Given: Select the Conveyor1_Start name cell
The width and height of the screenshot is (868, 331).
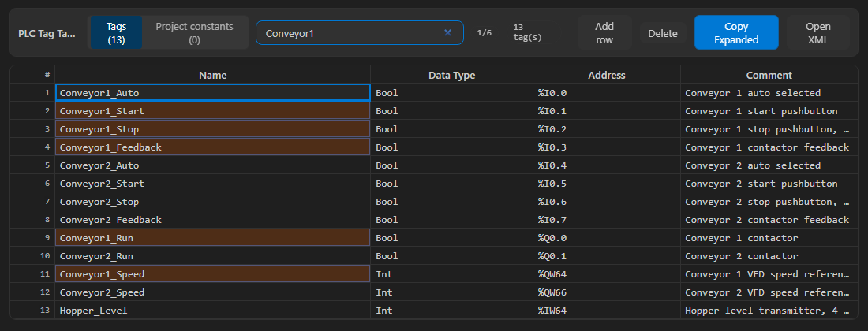Looking at the screenshot, I should (213, 111).
